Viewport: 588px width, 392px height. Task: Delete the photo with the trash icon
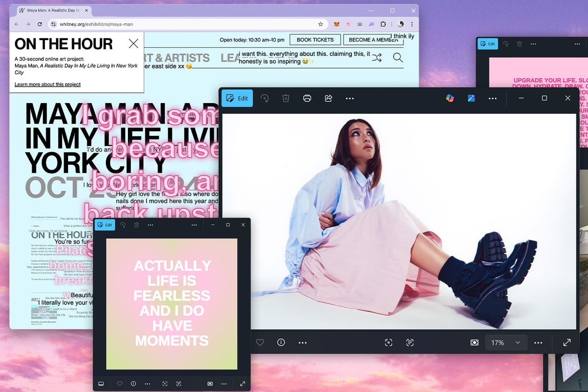point(286,98)
